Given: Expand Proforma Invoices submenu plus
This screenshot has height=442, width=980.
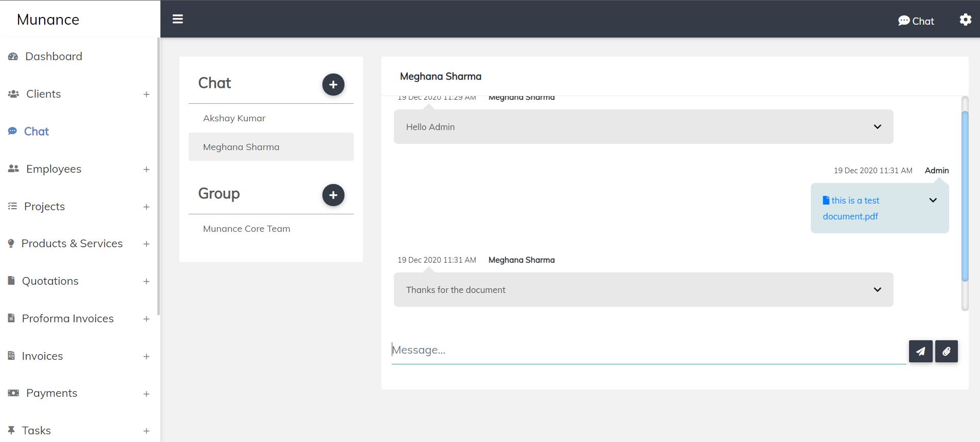Looking at the screenshot, I should tap(147, 319).
